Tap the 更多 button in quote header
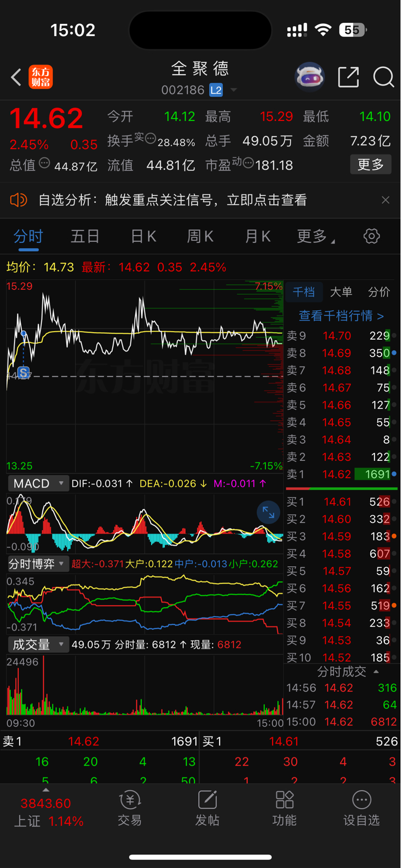Viewport: 401px width, 868px height. [x=371, y=165]
